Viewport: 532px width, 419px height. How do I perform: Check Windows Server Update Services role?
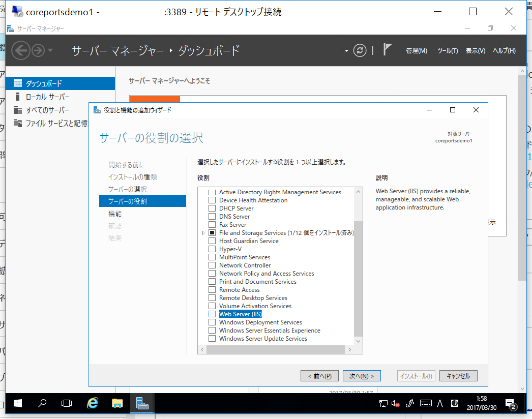coord(212,339)
